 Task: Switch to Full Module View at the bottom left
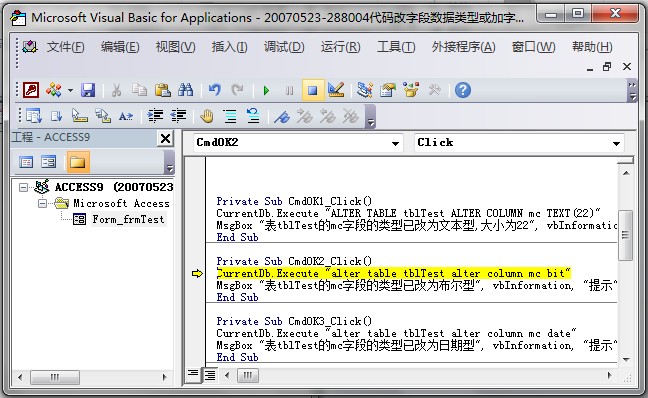(x=210, y=375)
